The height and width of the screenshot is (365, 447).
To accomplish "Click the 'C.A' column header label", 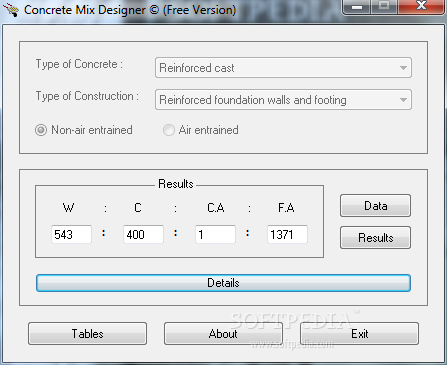I will [216, 208].
